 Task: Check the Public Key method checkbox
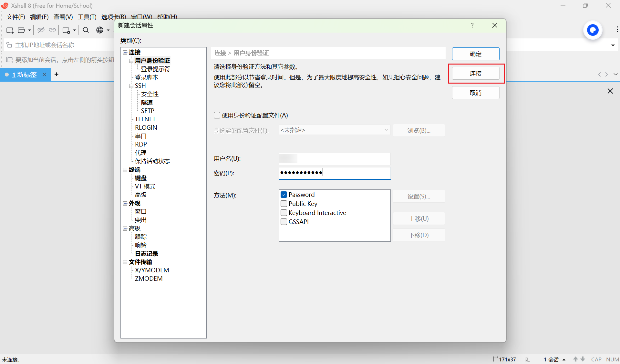point(284,204)
